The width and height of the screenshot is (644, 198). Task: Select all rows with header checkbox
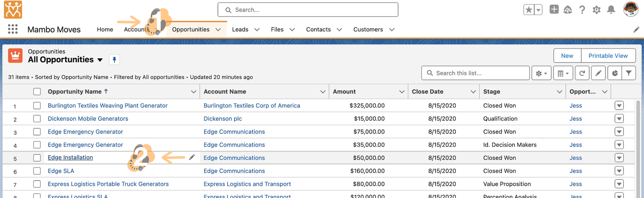(37, 92)
